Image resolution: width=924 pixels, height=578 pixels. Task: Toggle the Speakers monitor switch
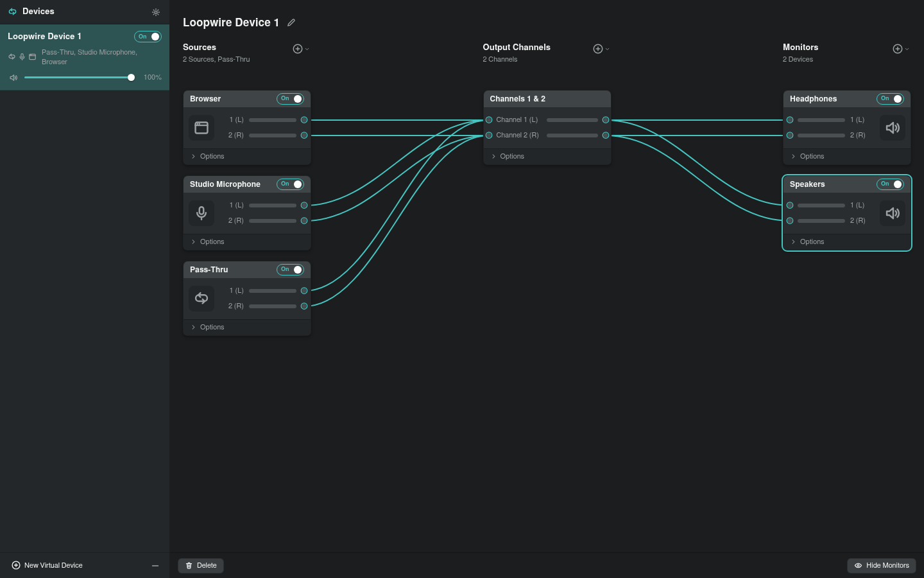point(890,184)
